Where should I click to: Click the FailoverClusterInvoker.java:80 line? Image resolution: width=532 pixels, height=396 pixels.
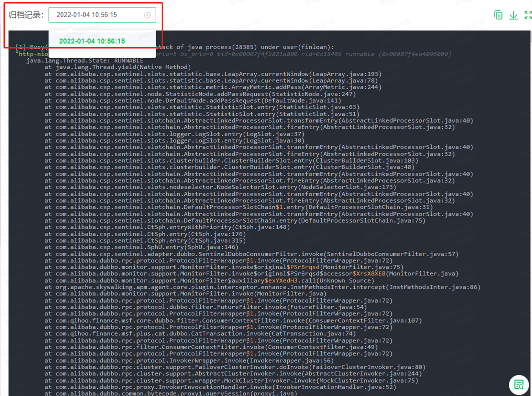235,367
